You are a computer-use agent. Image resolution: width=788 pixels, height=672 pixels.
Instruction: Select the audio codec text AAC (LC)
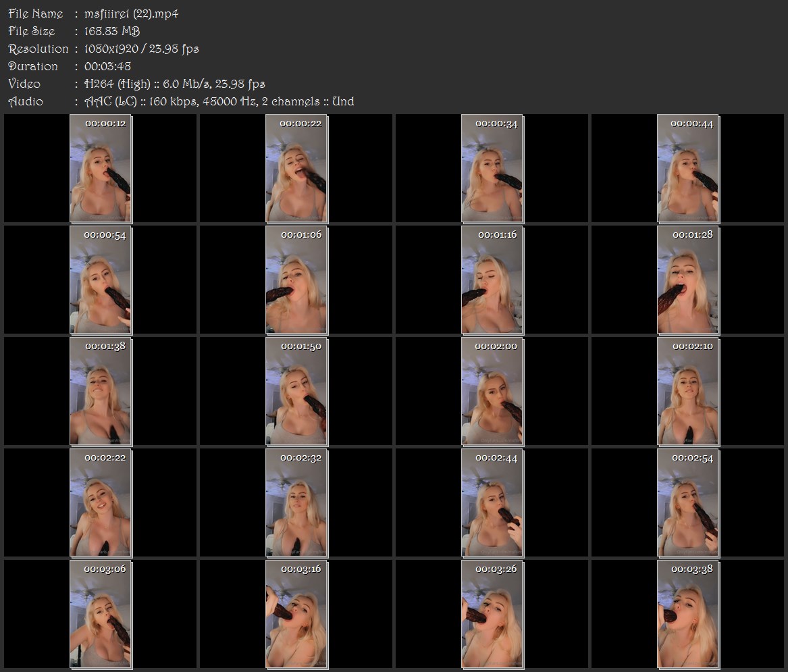point(111,101)
